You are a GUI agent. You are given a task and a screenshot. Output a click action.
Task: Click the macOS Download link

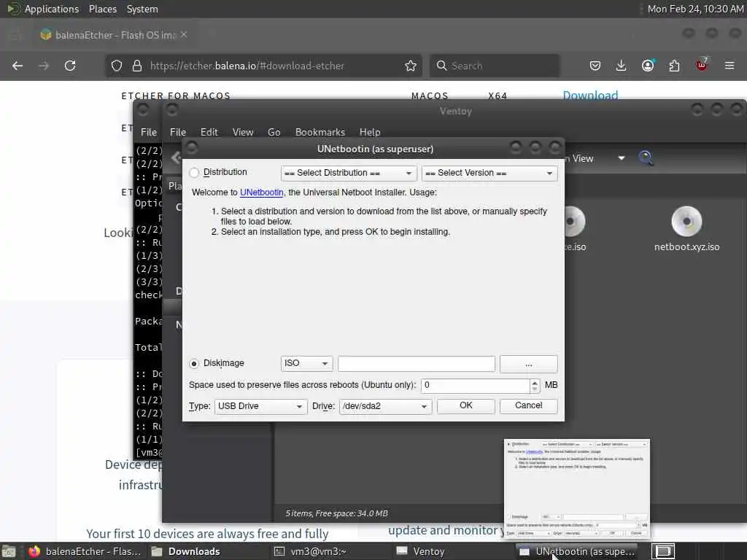click(x=590, y=96)
